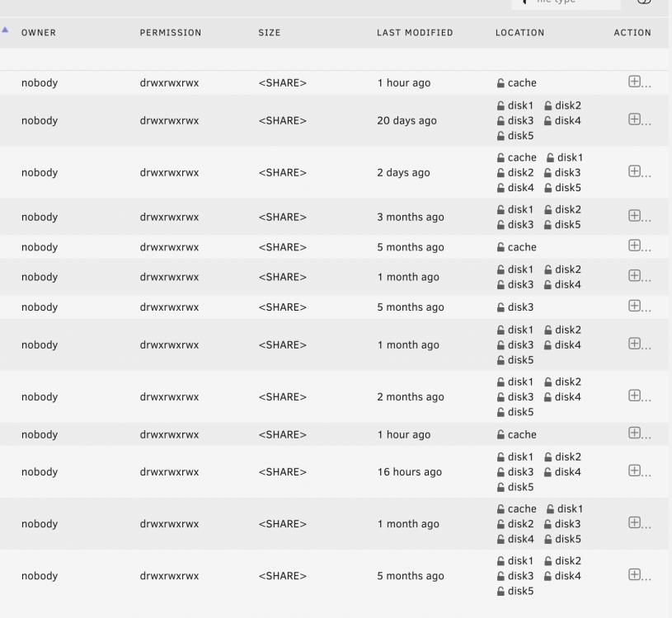Sort the table by OWNER column
This screenshot has height=618, width=672.
click(39, 33)
